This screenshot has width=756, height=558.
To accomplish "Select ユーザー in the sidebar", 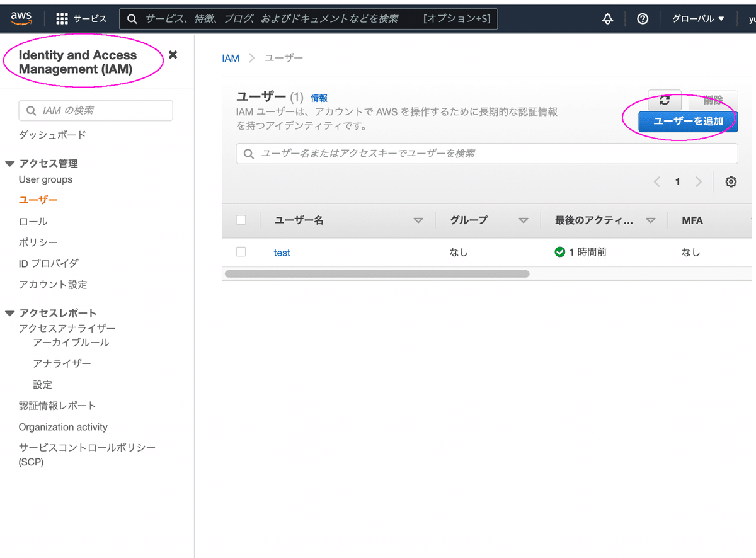I will tap(38, 200).
